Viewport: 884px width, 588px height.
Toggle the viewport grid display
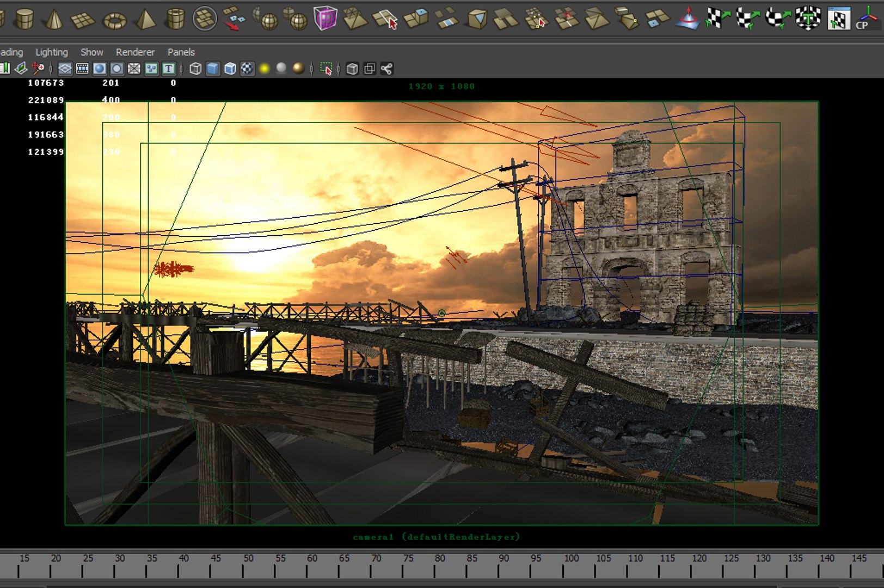tap(65, 69)
